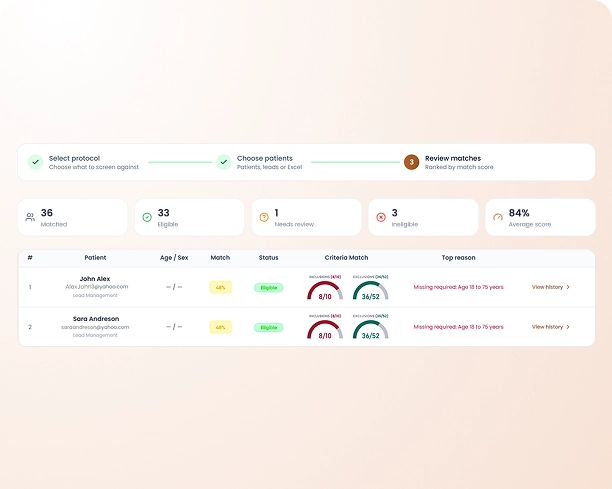
Task: Click the Age / Sex column header
Action: pos(174,258)
